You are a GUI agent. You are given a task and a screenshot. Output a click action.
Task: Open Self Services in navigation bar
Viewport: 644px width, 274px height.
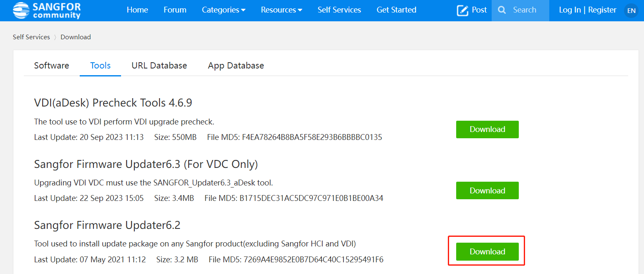(x=339, y=10)
